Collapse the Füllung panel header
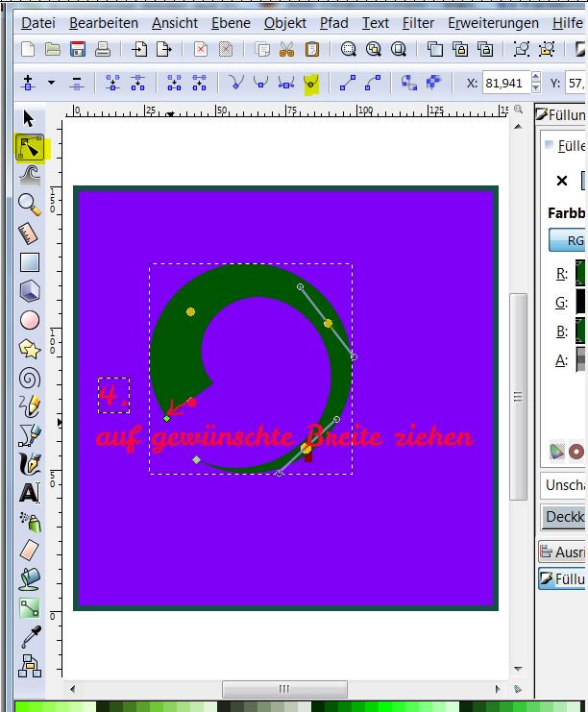Viewport: 588px width, 712px height. [561, 115]
